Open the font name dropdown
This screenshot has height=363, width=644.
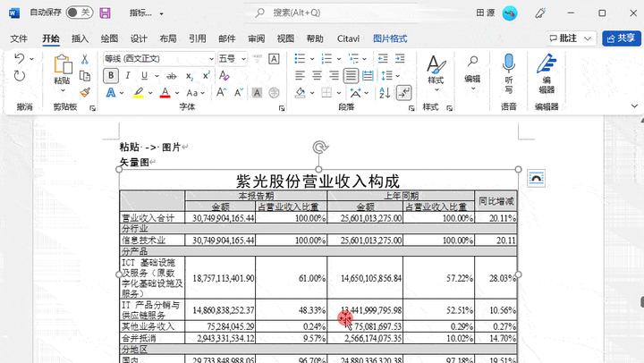[x=211, y=59]
